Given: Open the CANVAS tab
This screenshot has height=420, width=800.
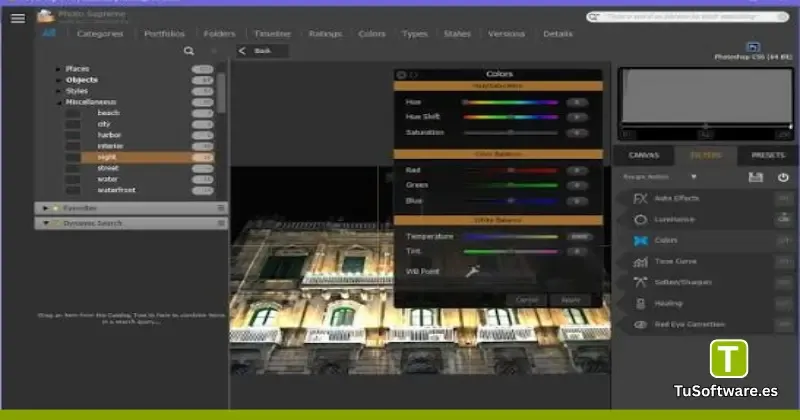Looking at the screenshot, I should tap(644, 155).
